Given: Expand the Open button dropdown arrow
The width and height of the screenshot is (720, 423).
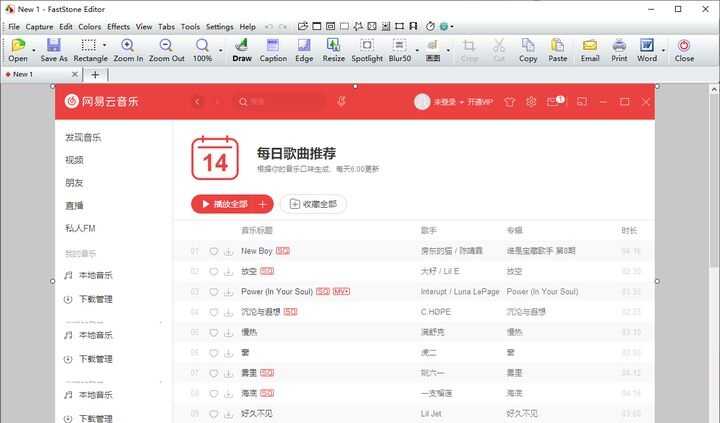Looking at the screenshot, I should pos(34,50).
